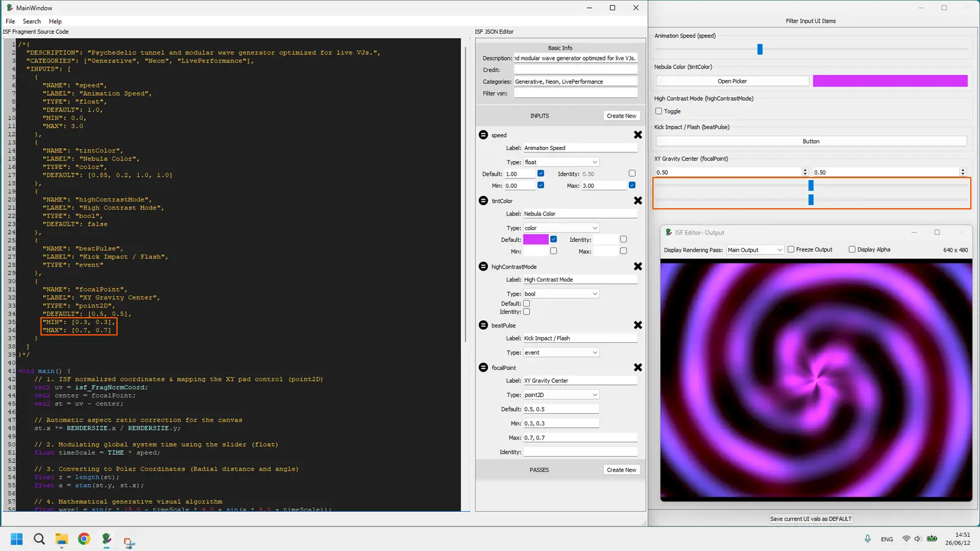980x551 pixels.
Task: Click focalPoint Y value stepper arrows
Action: pos(963,172)
